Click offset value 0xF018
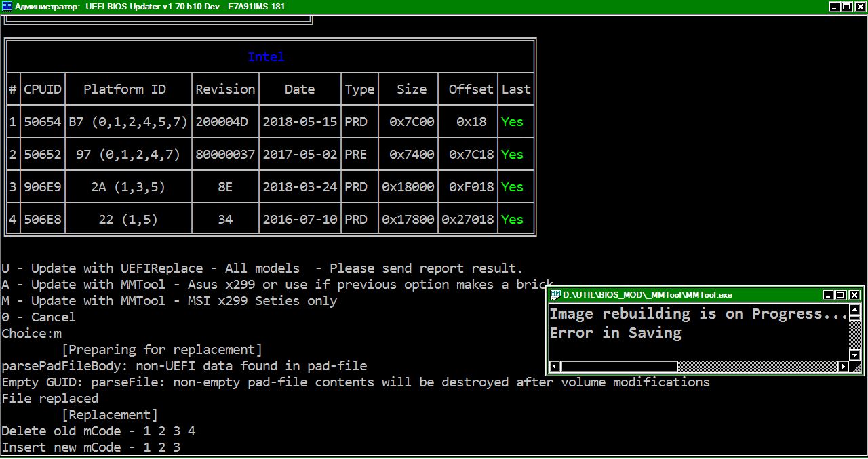The image size is (868, 459). pyautogui.click(x=471, y=187)
